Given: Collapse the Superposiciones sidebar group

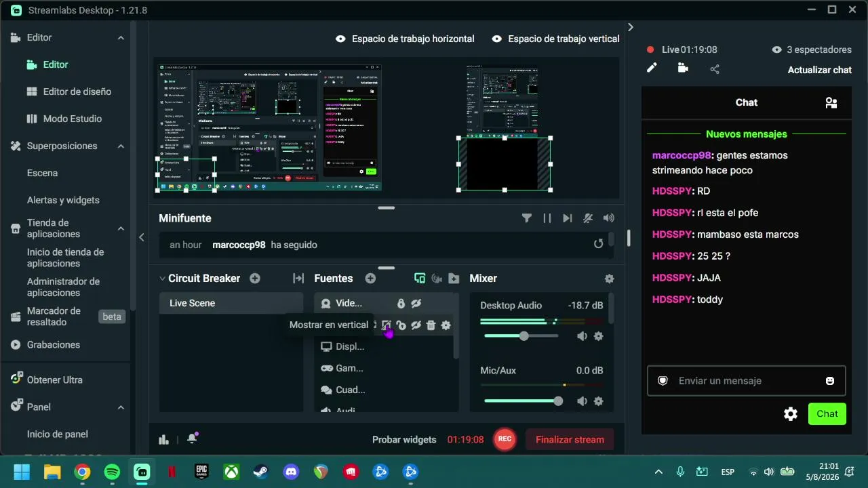Looking at the screenshot, I should coord(121,146).
